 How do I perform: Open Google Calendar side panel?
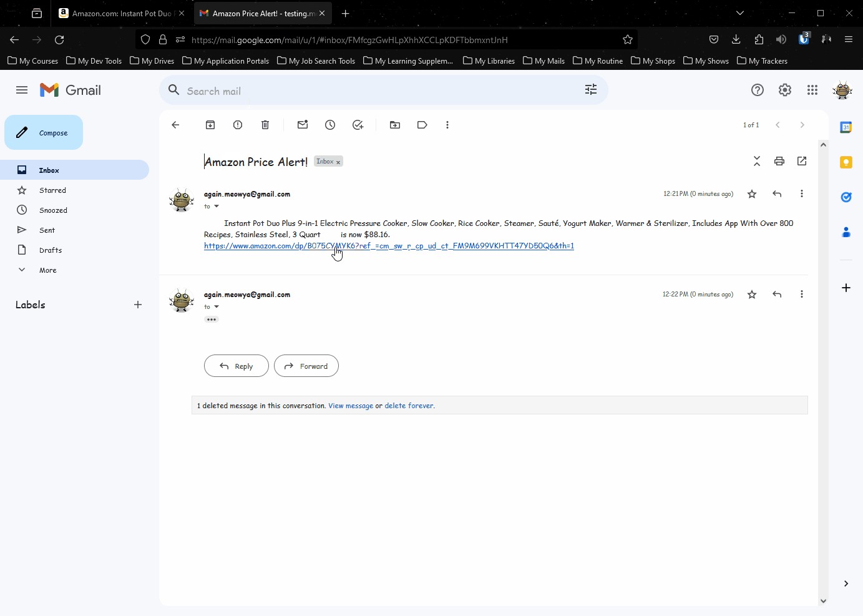846,127
